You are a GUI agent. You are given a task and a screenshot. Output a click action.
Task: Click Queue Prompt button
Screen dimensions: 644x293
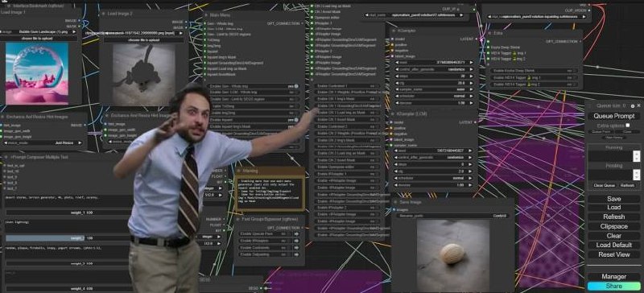point(613,116)
